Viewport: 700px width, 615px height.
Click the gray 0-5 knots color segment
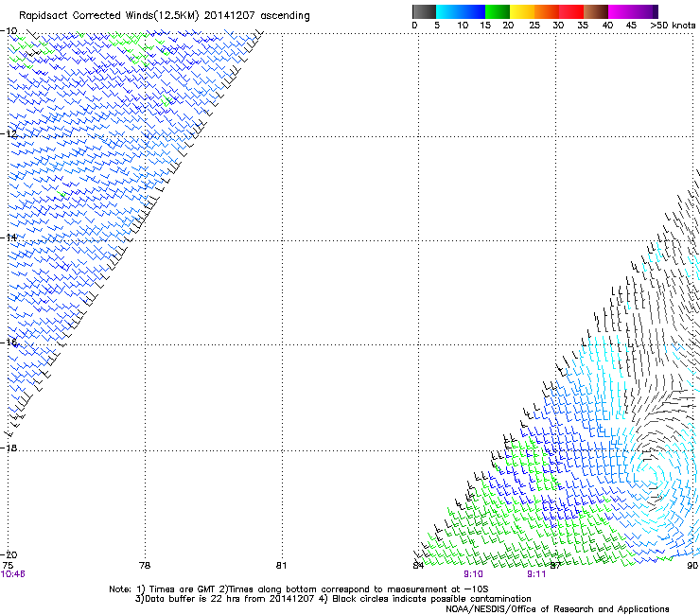coord(424,11)
